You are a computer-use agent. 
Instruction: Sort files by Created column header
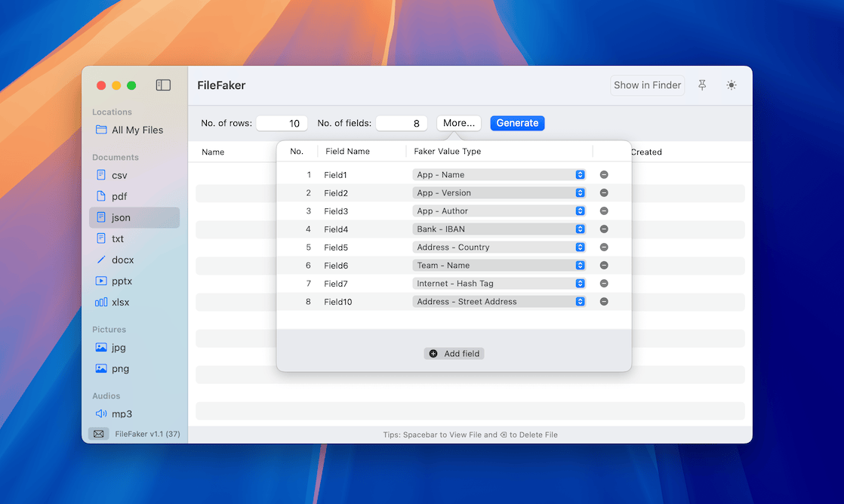(x=646, y=152)
